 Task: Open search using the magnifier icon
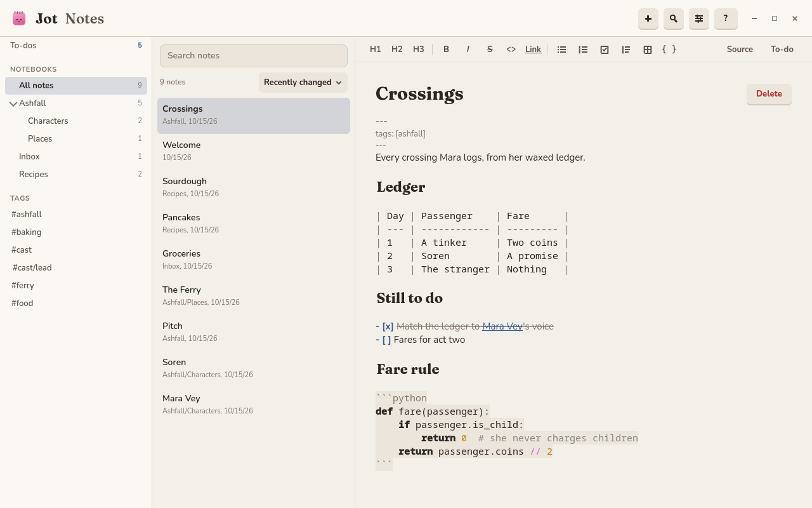coord(674,18)
